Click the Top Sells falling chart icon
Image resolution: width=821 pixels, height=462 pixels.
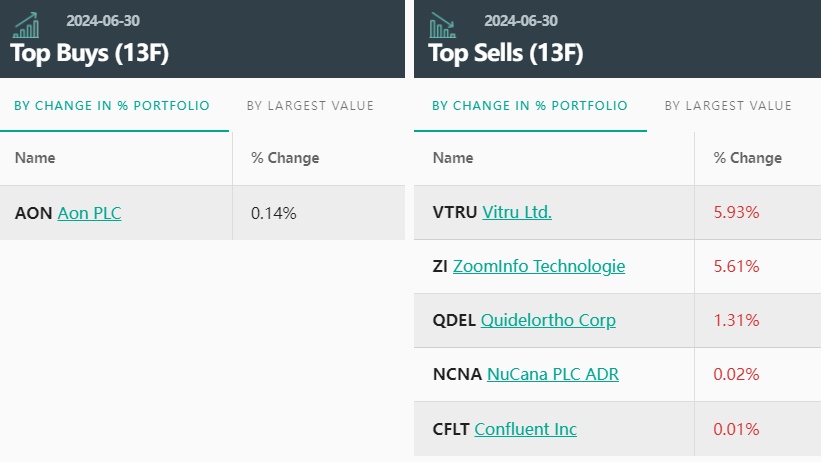(443, 25)
